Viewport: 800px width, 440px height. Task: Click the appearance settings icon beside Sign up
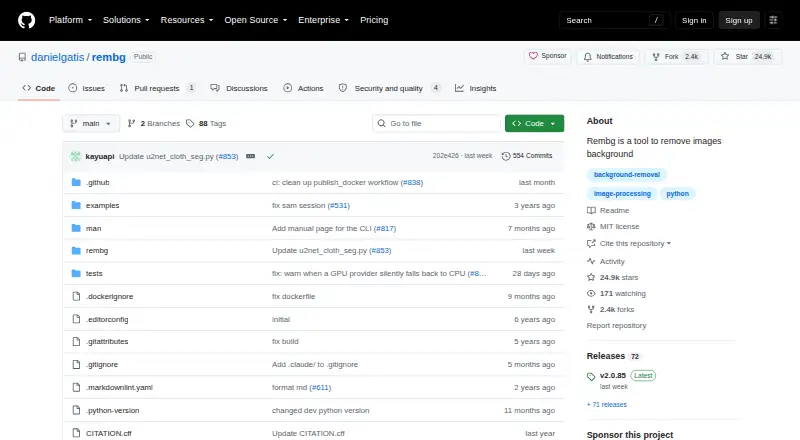tap(773, 20)
